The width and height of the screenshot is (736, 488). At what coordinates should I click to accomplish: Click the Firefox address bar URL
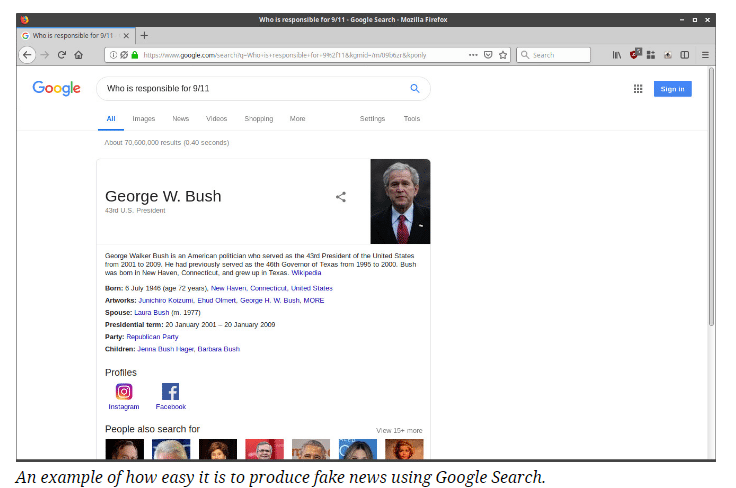284,55
